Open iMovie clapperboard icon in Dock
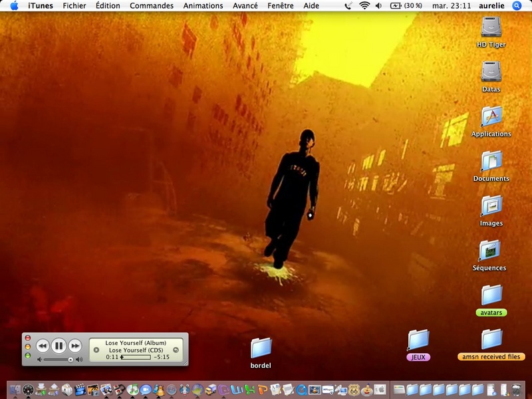Image resolution: width=532 pixels, height=399 pixels. tap(80, 390)
